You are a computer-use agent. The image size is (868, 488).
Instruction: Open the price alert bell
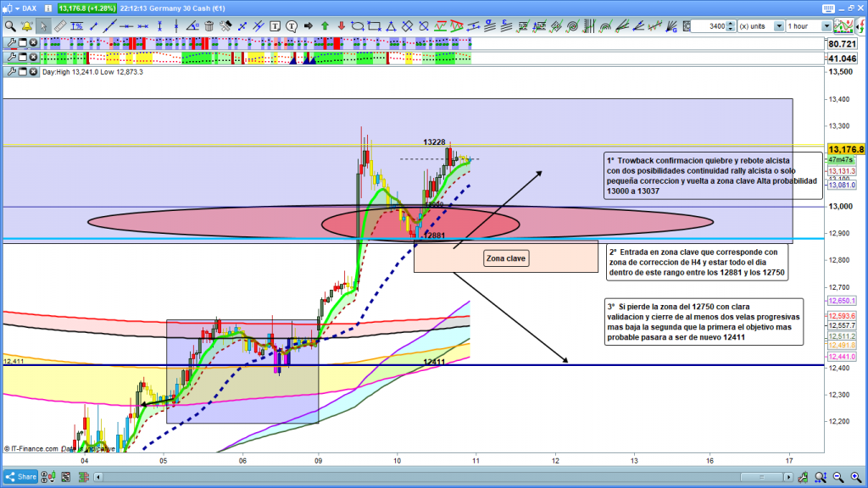coord(27,25)
